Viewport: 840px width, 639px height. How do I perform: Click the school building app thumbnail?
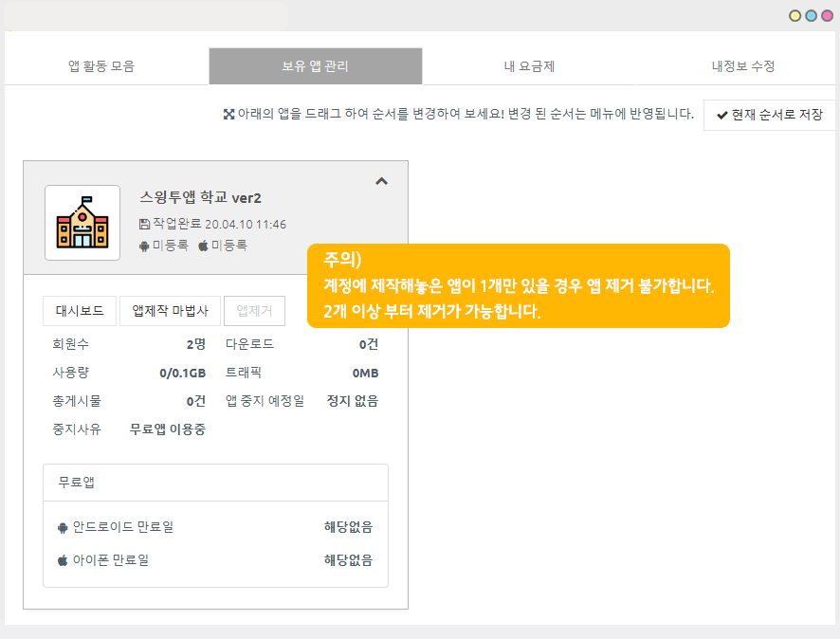tap(82, 223)
